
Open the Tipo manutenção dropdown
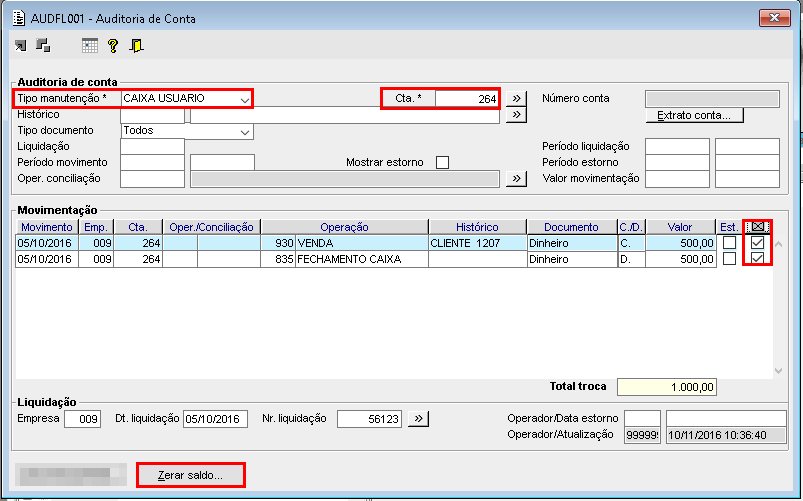(x=245, y=99)
